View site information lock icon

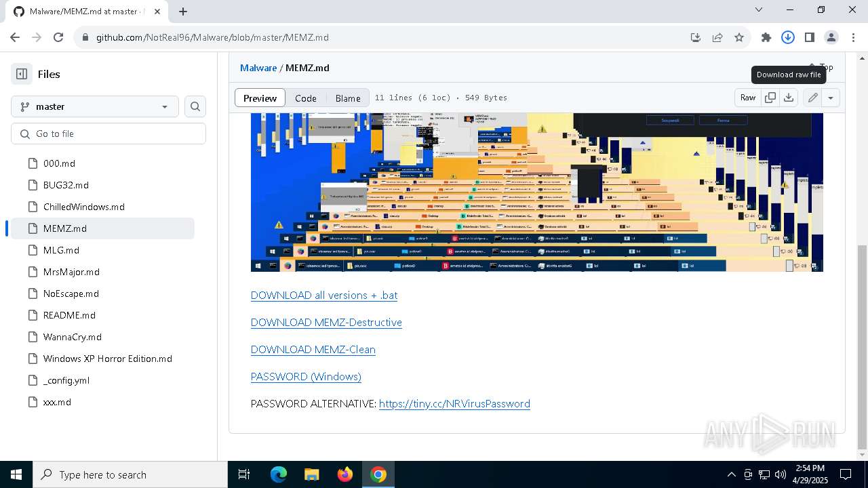tap(85, 37)
